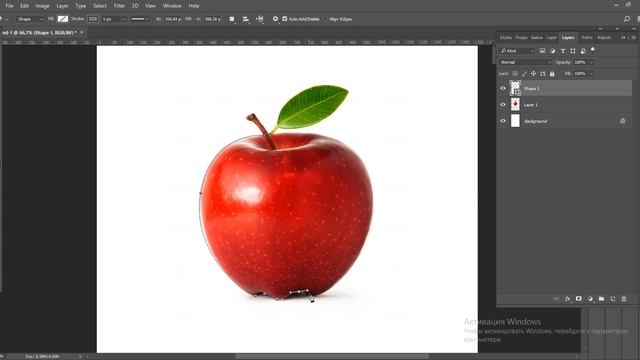The image size is (640, 360).
Task: Open the Help menu
Action: point(194,6)
